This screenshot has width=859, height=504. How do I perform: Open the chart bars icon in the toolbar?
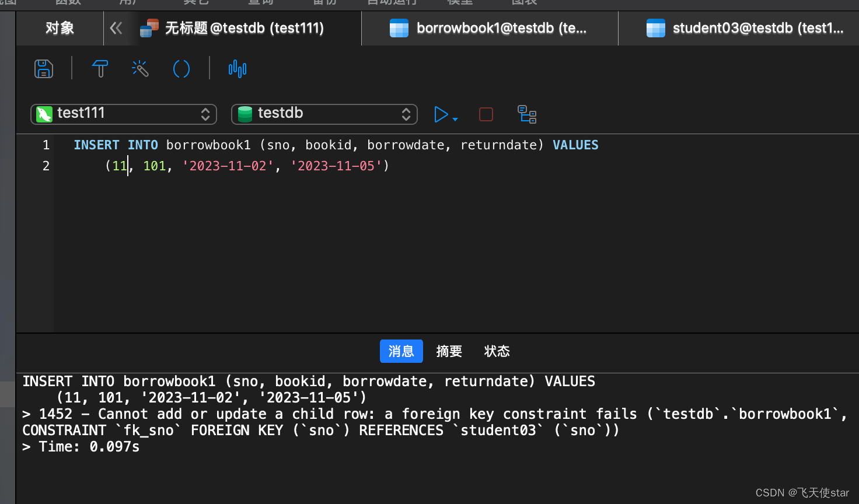pos(238,69)
